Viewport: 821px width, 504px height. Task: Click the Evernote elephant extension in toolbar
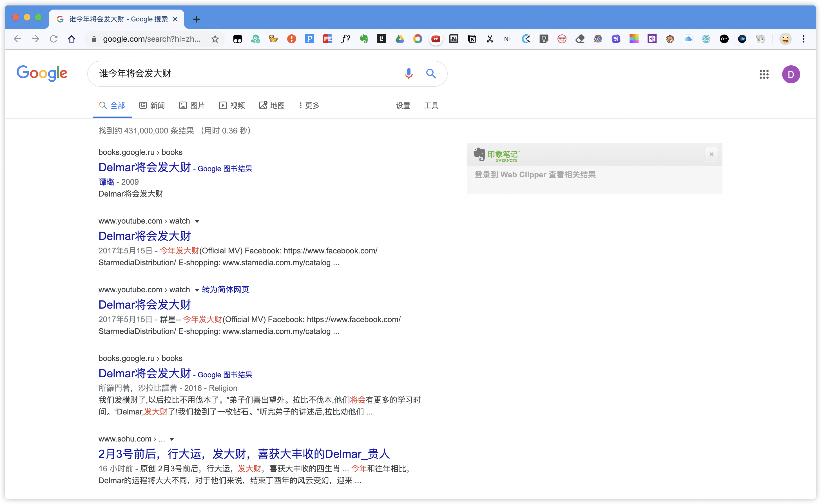(x=364, y=39)
